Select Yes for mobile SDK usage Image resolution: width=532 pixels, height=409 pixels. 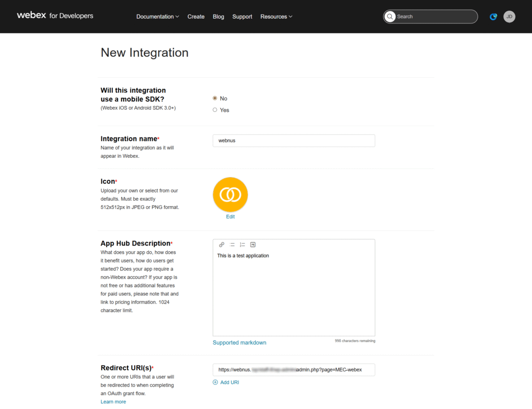pos(215,110)
